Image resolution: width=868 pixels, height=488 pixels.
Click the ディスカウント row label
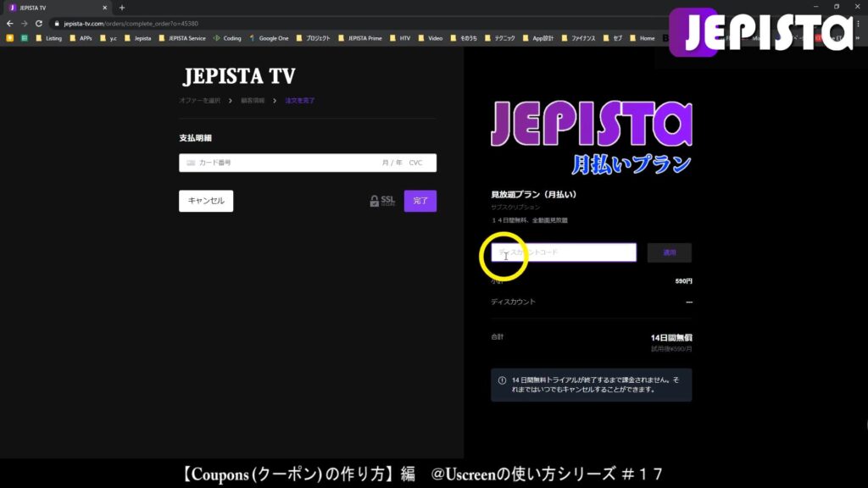tap(513, 302)
